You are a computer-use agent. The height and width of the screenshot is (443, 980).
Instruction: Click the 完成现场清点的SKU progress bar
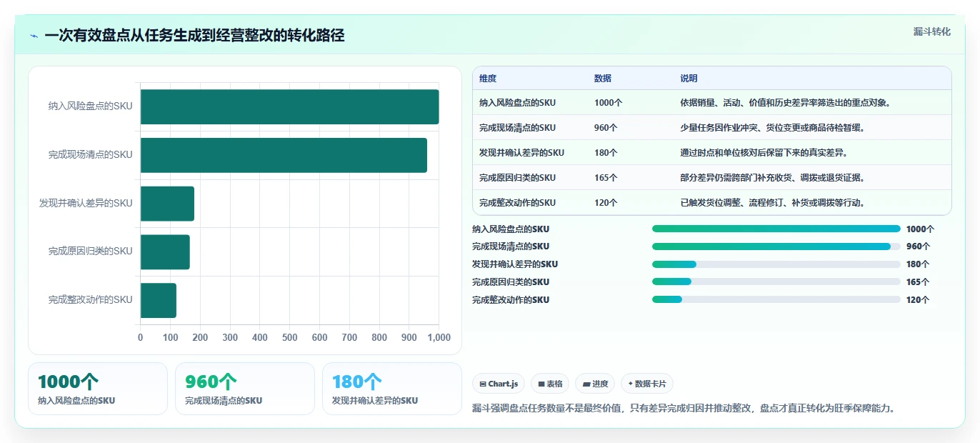(x=776, y=247)
